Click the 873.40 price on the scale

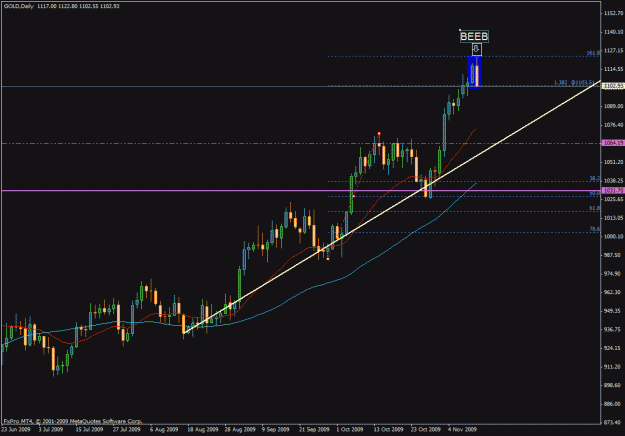613,422
